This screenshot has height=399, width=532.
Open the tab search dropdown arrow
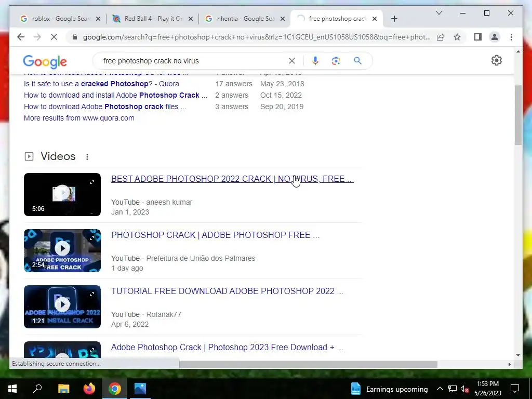click(438, 13)
